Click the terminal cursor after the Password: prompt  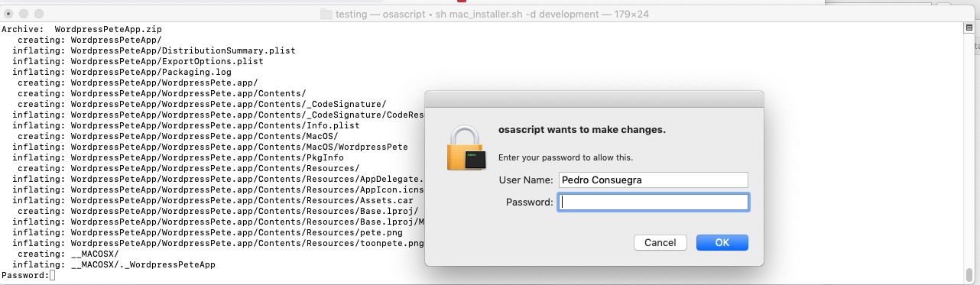tap(52, 275)
